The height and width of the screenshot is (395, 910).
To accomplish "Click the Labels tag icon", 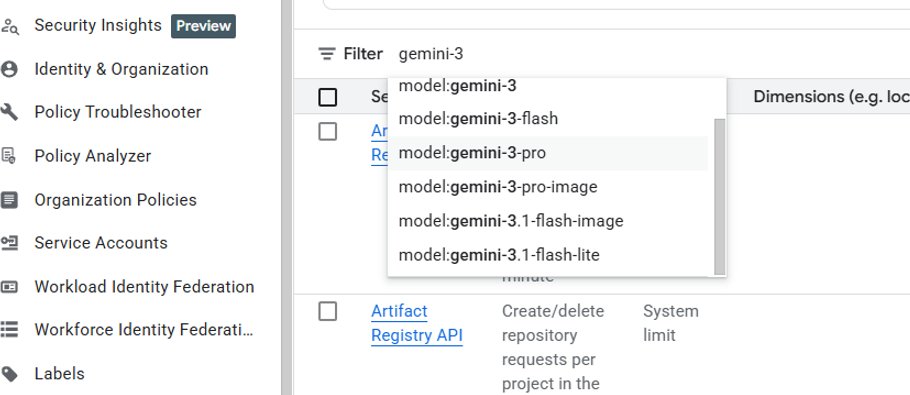I will point(9,374).
